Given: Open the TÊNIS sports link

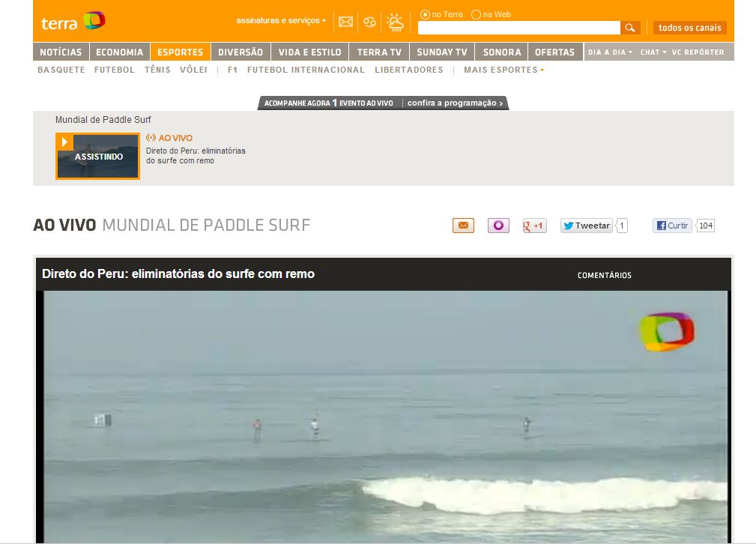Looking at the screenshot, I should tap(157, 70).
